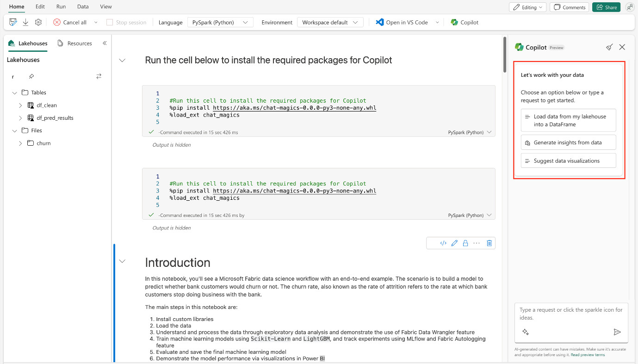The width and height of the screenshot is (638, 364).
Task: Open second code cell's PySpark (Python) language selector
Action: (470, 215)
